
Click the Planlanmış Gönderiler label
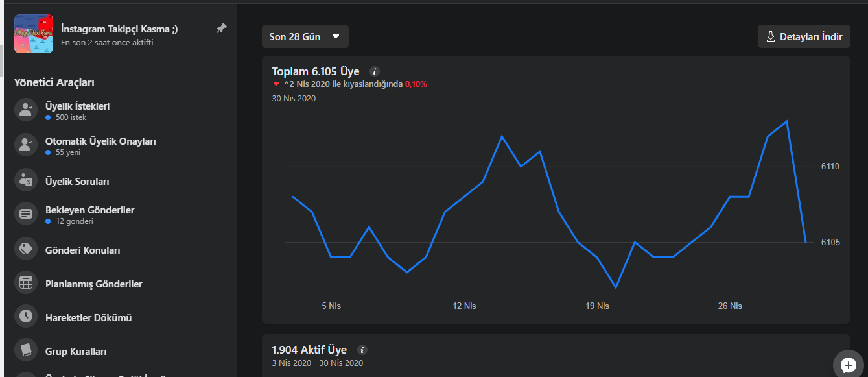pos(94,284)
